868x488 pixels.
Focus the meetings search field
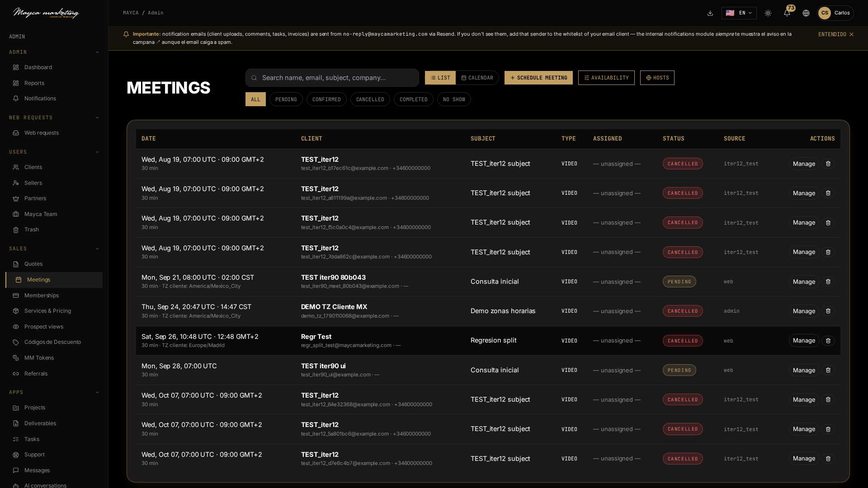(x=332, y=78)
